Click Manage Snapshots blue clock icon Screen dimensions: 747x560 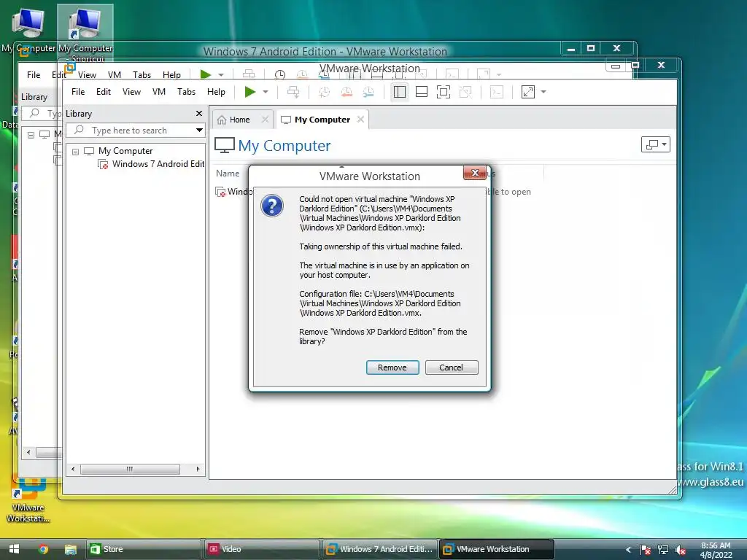(x=368, y=92)
